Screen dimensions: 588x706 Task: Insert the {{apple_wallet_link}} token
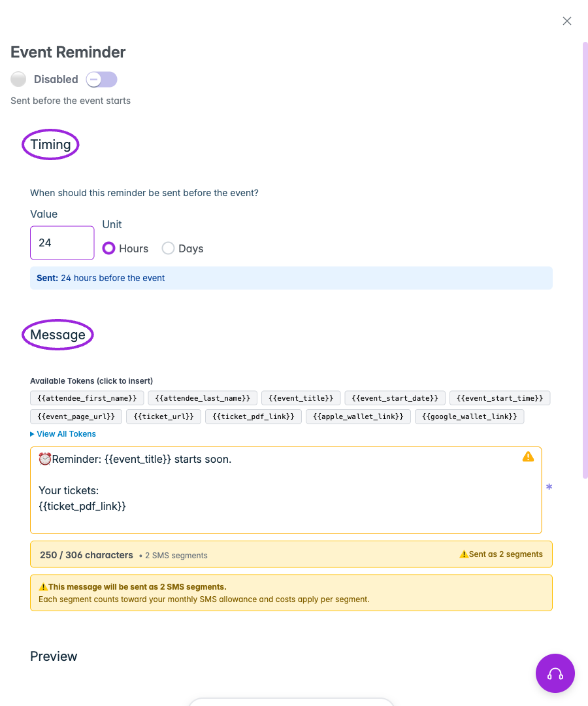coord(358,416)
